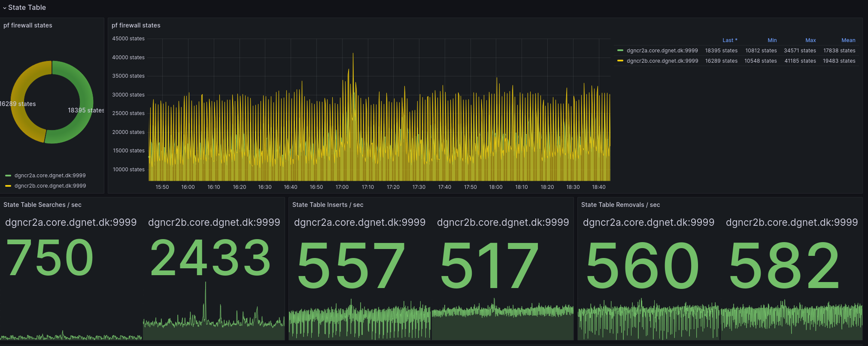The width and height of the screenshot is (868, 346).
Task: Click the 15000 states y-axis label
Action: 129,151
